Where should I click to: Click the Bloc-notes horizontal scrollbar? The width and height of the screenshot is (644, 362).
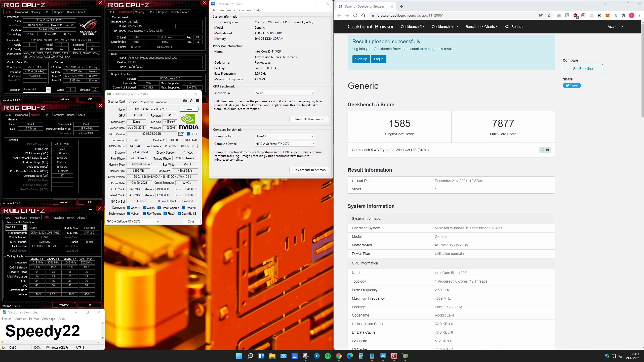(50, 342)
